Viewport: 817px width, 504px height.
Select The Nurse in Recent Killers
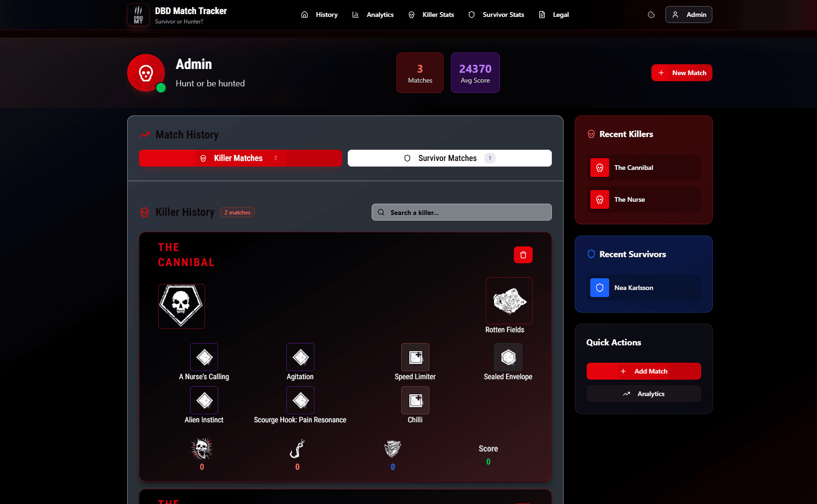pos(644,199)
